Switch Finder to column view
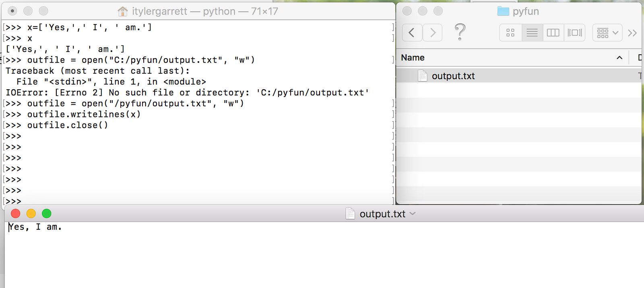 point(553,33)
